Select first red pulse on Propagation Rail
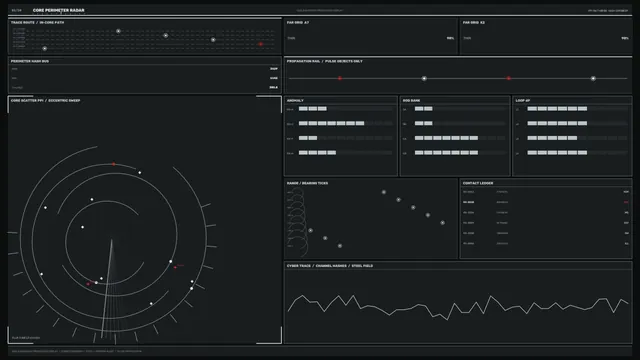640x360 pixels. [x=340, y=78]
